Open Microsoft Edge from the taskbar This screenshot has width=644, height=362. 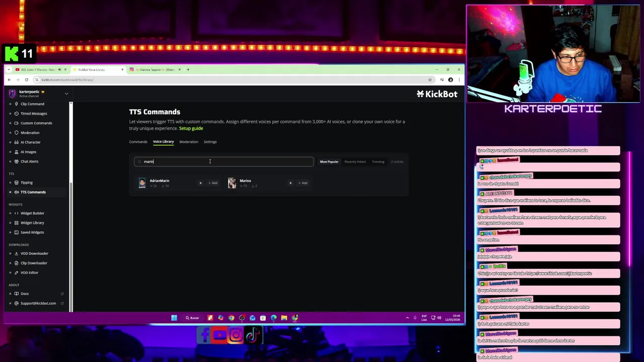[x=274, y=318]
